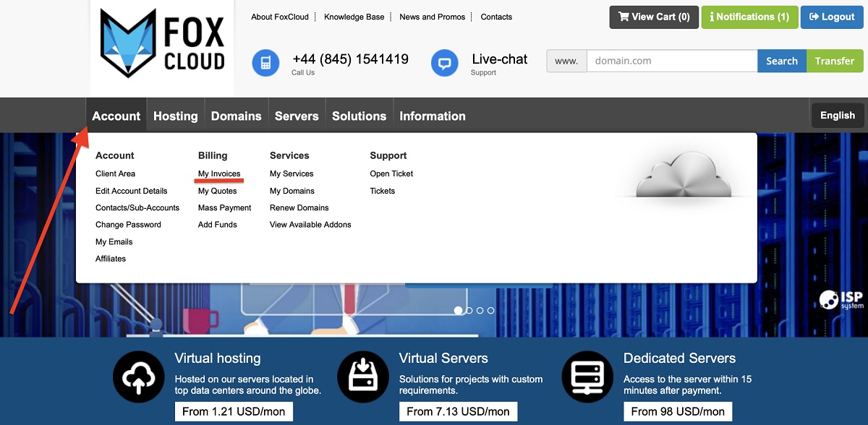Open the Live-chat speech bubble icon
The image size is (868, 425).
tap(444, 63)
